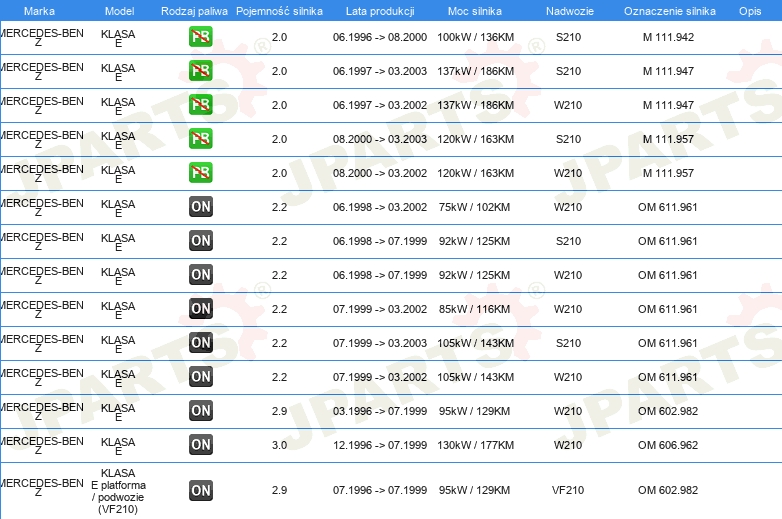Click the Opis column header

tap(750, 11)
